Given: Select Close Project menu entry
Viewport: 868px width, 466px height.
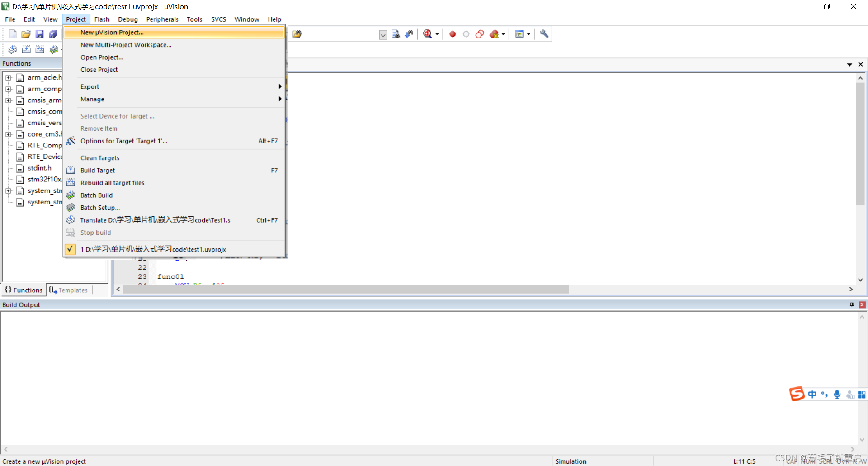Looking at the screenshot, I should (x=174, y=70).
